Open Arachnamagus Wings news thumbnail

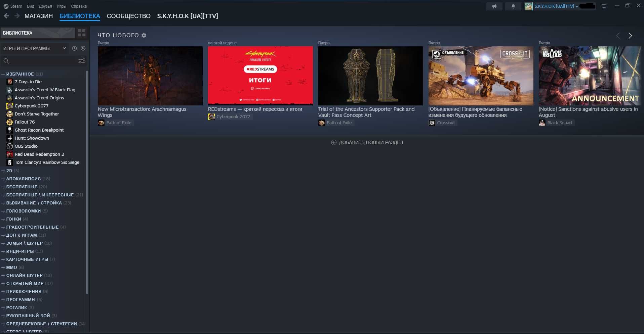coord(150,76)
